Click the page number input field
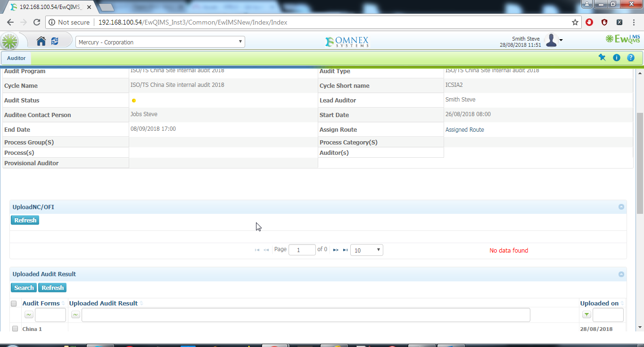Screen dimensions: 644x347 point(302,250)
